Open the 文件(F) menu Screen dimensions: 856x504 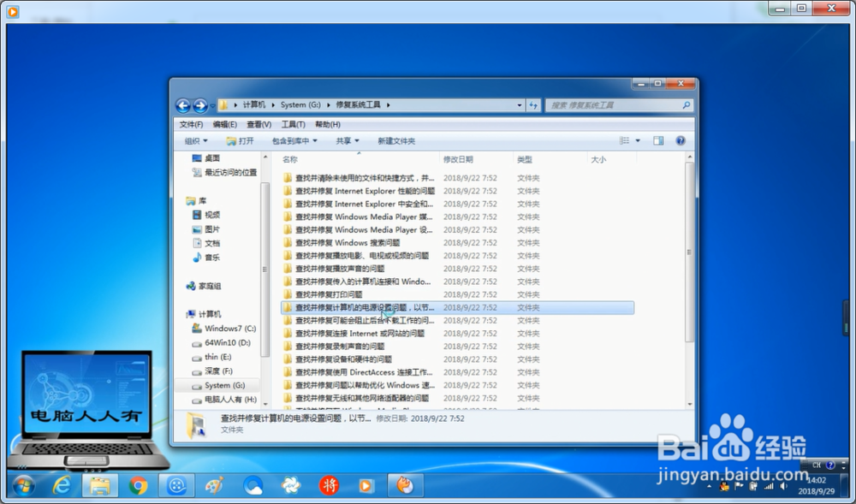point(191,124)
